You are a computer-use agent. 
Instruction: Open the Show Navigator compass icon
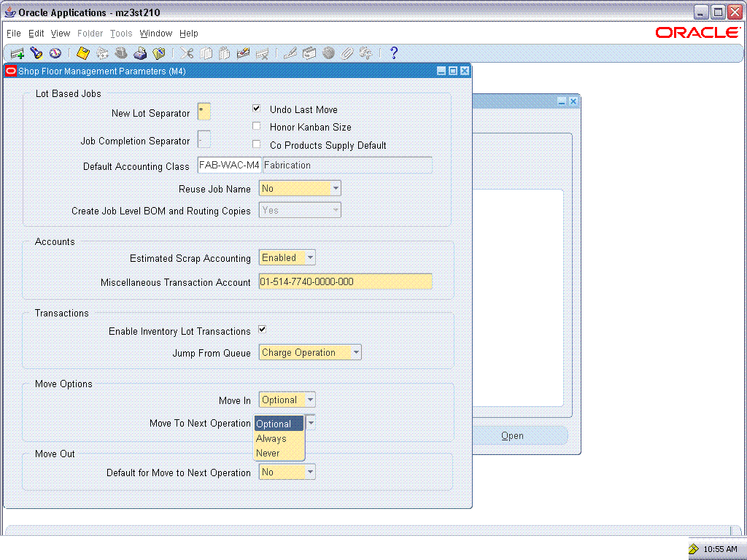point(55,52)
